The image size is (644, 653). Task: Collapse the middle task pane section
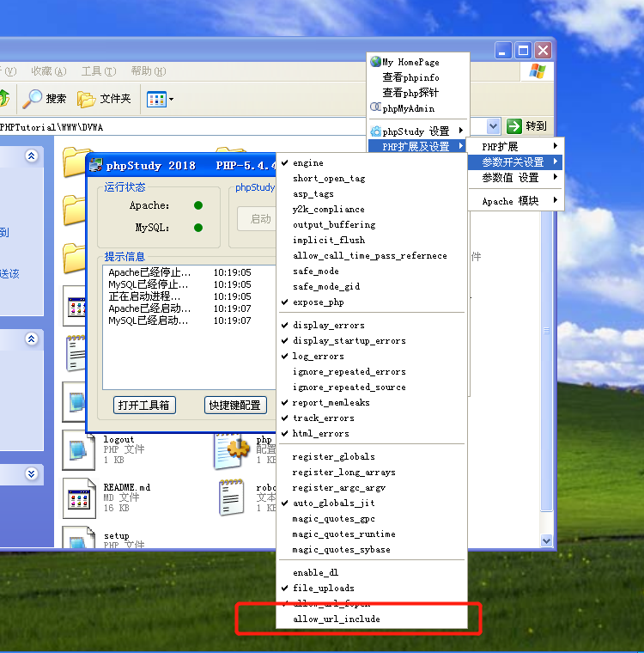point(31,339)
